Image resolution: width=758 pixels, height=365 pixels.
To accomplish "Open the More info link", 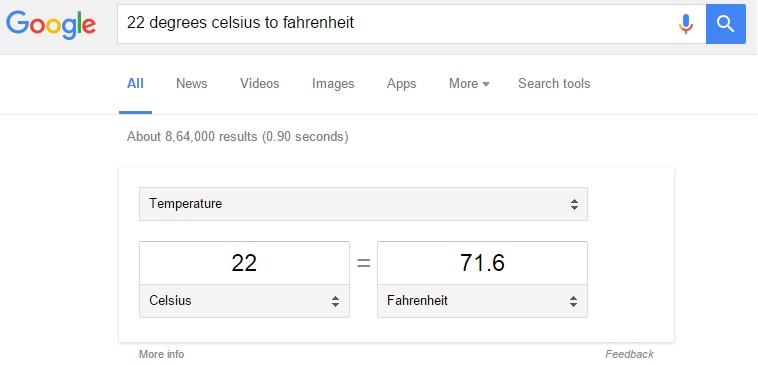I will 161,354.
